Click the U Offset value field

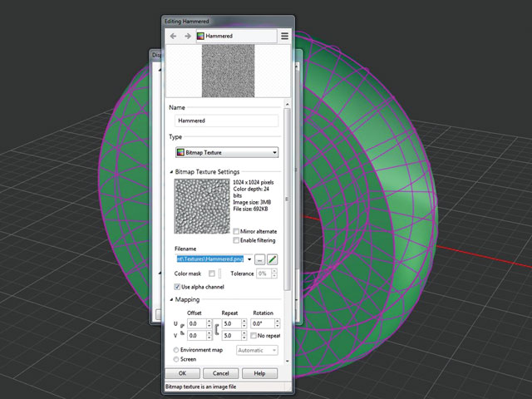pos(197,323)
